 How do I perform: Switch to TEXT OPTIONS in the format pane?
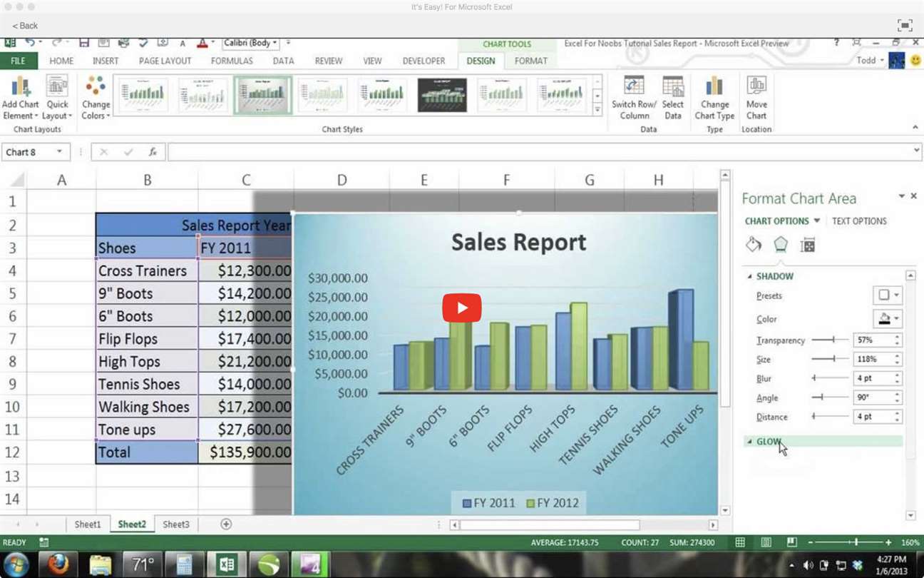[859, 221]
